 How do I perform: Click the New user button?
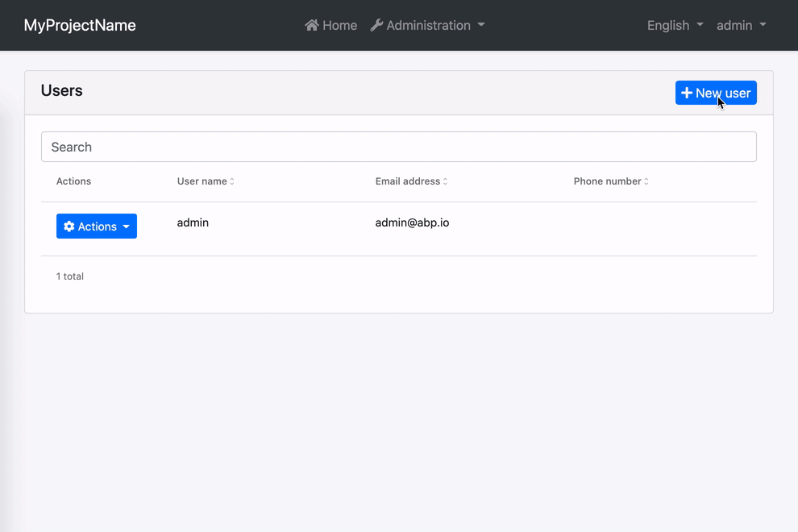click(x=716, y=93)
